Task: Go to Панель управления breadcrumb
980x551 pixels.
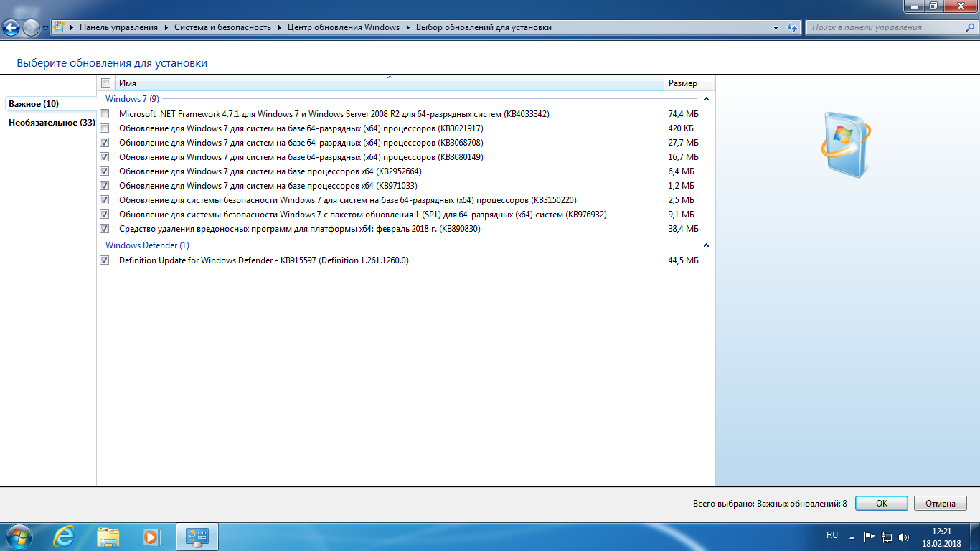Action: (118, 27)
